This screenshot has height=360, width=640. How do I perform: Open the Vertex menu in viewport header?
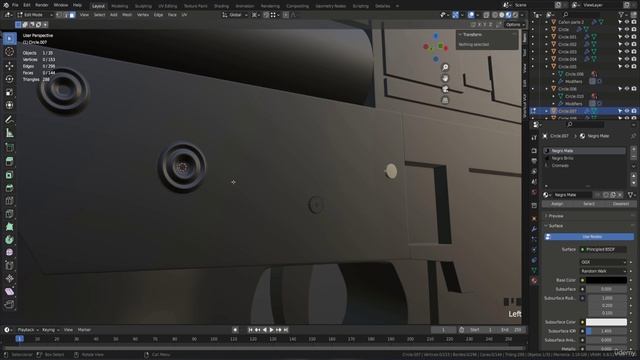coord(143,15)
